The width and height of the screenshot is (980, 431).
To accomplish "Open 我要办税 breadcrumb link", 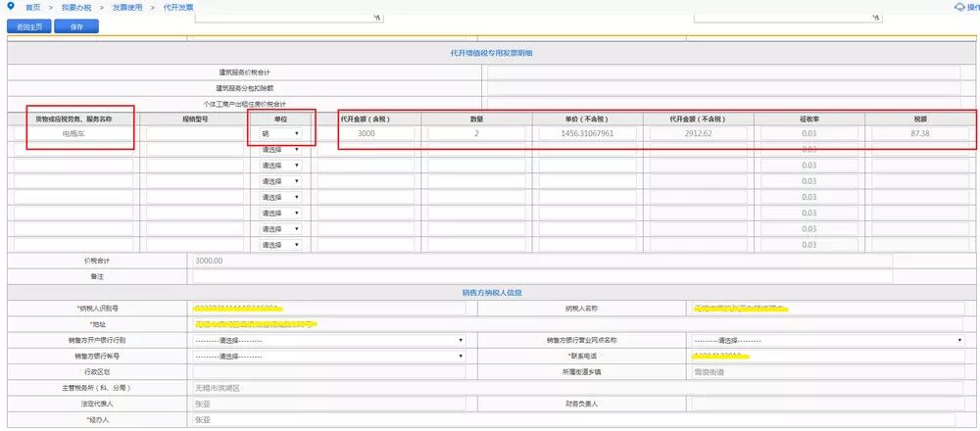I will [74, 8].
